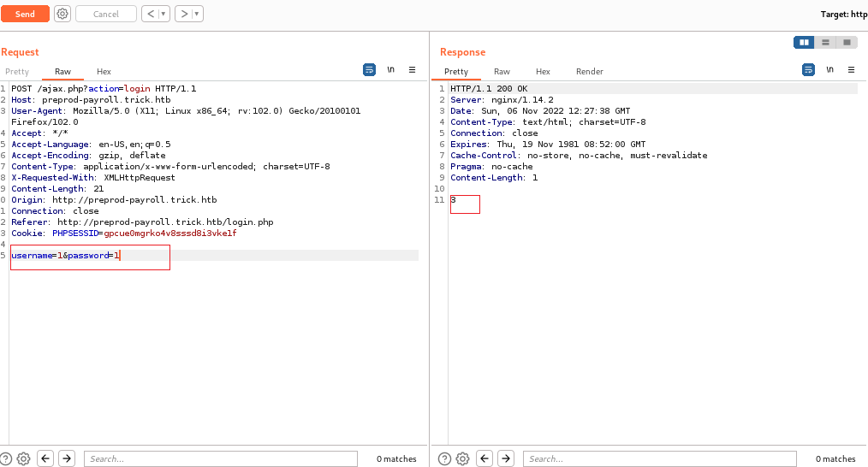This screenshot has height=467, width=868.
Task: Switch to the combined tabbed layout view
Action: point(847,42)
